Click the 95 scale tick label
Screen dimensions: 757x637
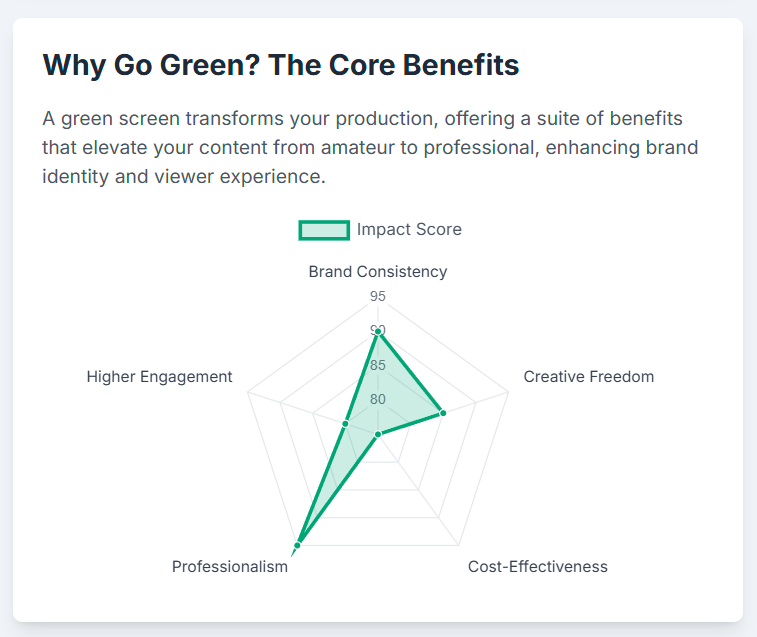tap(378, 296)
